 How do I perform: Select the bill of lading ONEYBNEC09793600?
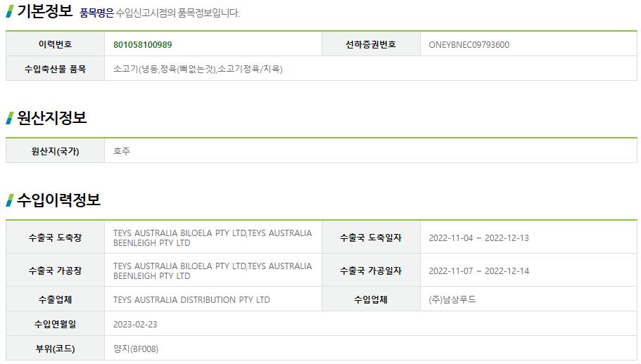469,45
